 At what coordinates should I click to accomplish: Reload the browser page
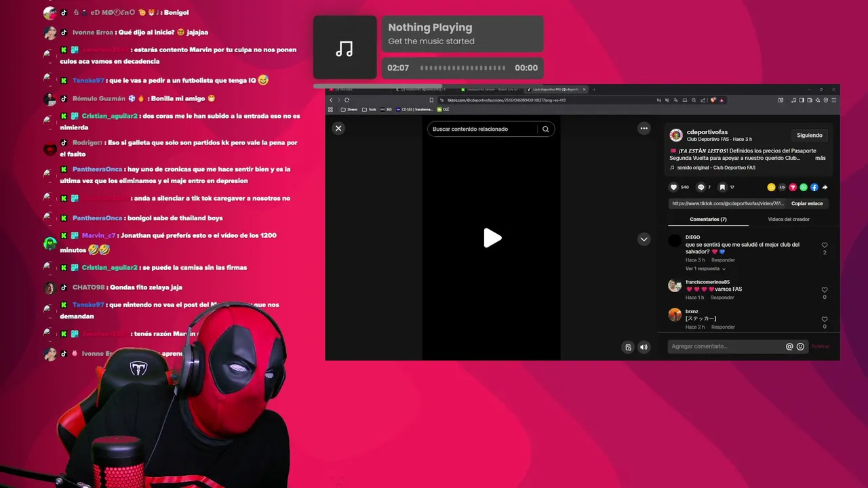[347, 100]
